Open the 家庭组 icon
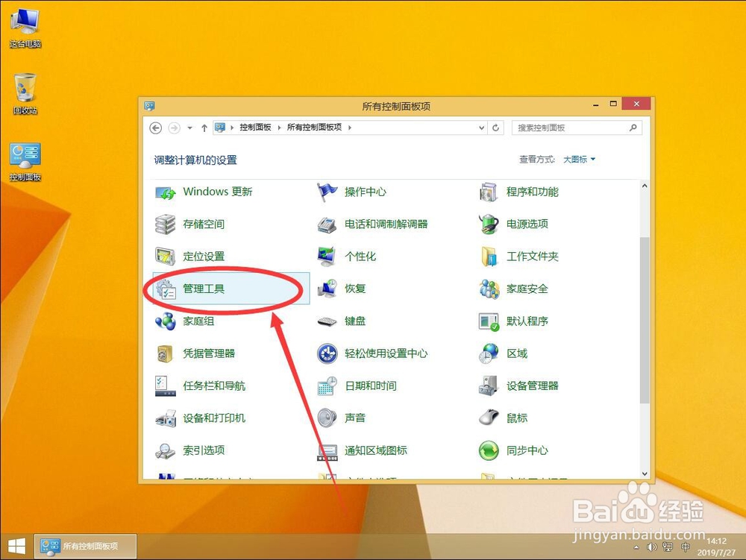Viewport: 746px width, 560px height. point(166,321)
